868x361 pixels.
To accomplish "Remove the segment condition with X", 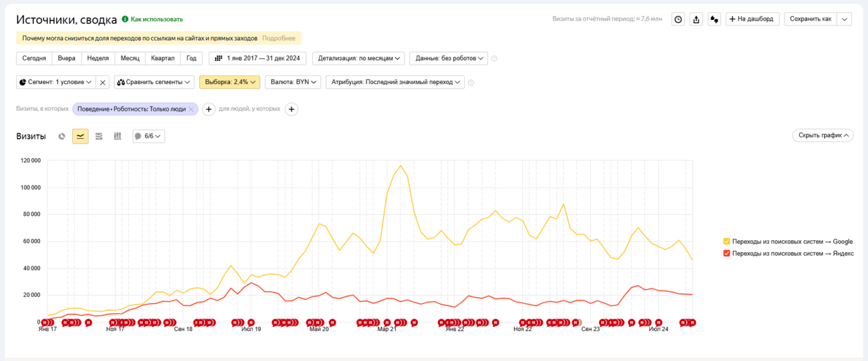I will [x=102, y=82].
